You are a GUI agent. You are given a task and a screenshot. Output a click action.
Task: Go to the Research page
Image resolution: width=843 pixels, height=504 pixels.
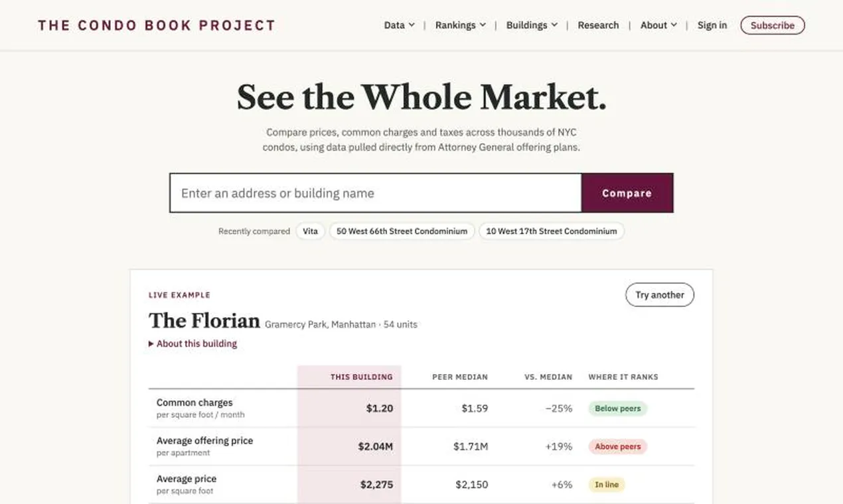click(598, 25)
